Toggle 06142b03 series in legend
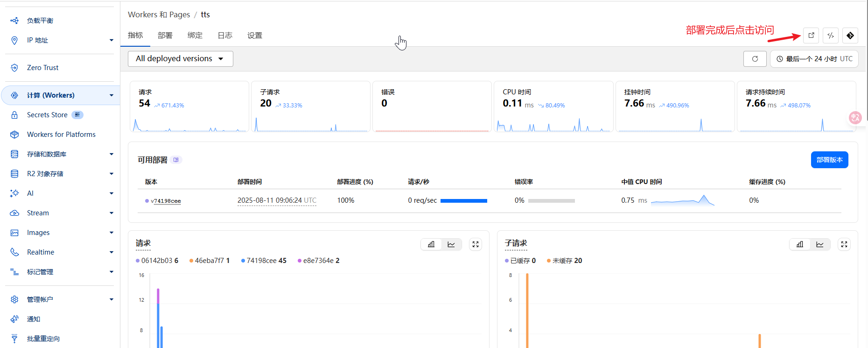 point(157,261)
